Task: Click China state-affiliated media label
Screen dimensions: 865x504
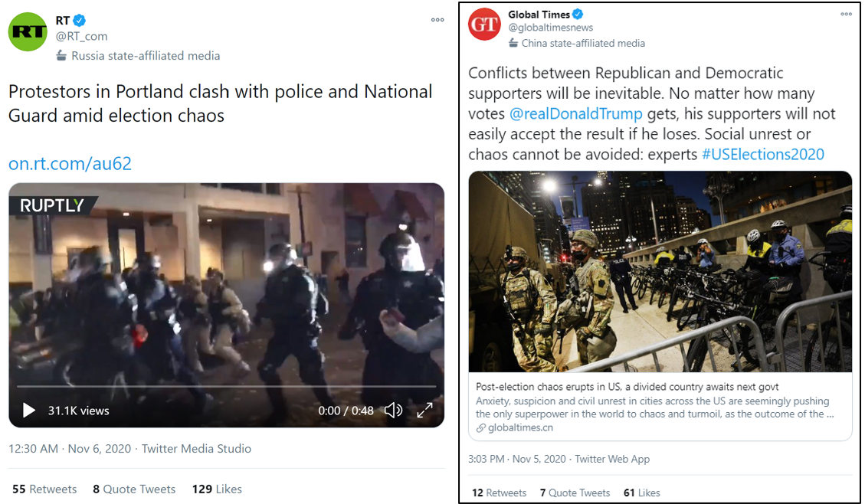Action: click(x=576, y=43)
